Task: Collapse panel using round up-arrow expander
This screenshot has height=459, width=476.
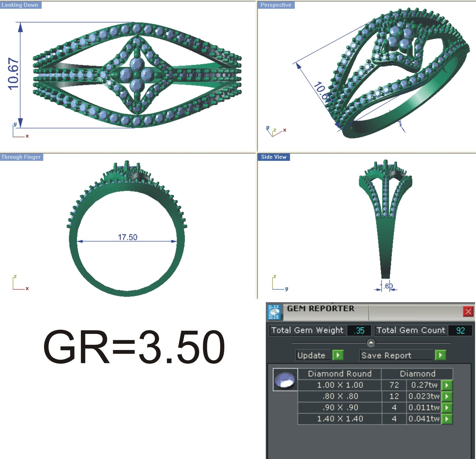Action: tap(371, 343)
